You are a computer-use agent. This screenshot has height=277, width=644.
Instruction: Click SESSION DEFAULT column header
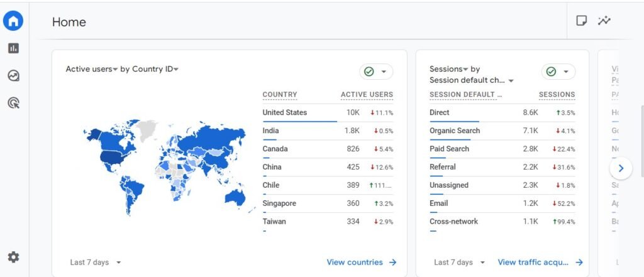tap(466, 94)
